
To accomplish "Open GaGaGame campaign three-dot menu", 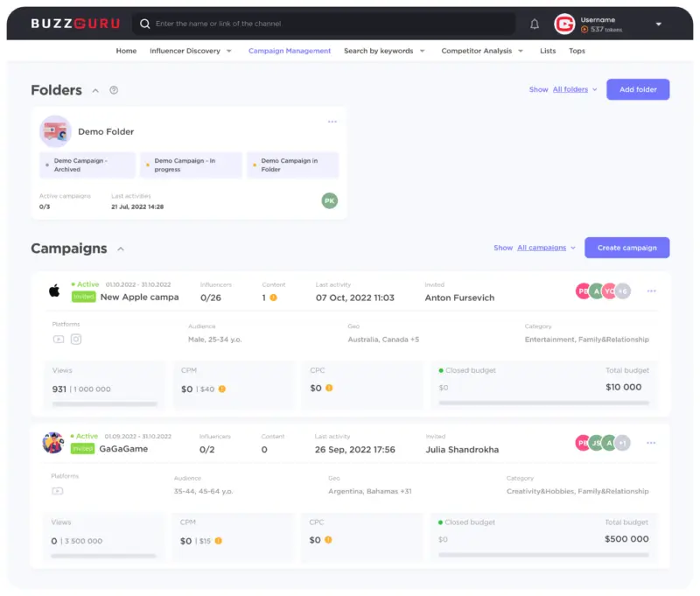I will point(651,443).
